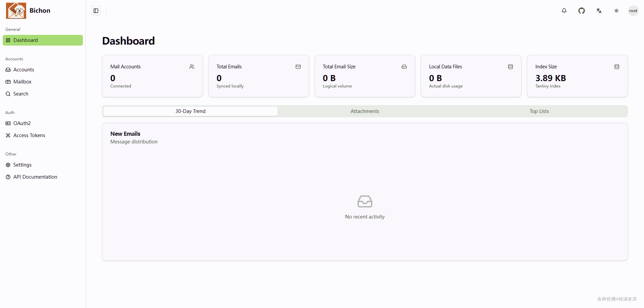Open the GitHub repository icon
Screen dimensions: 644x308
pyautogui.click(x=582, y=11)
